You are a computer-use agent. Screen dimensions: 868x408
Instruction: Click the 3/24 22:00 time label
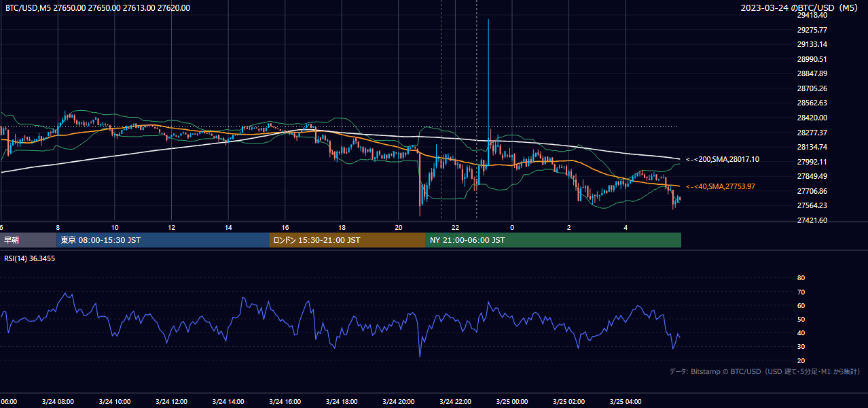coord(455,402)
